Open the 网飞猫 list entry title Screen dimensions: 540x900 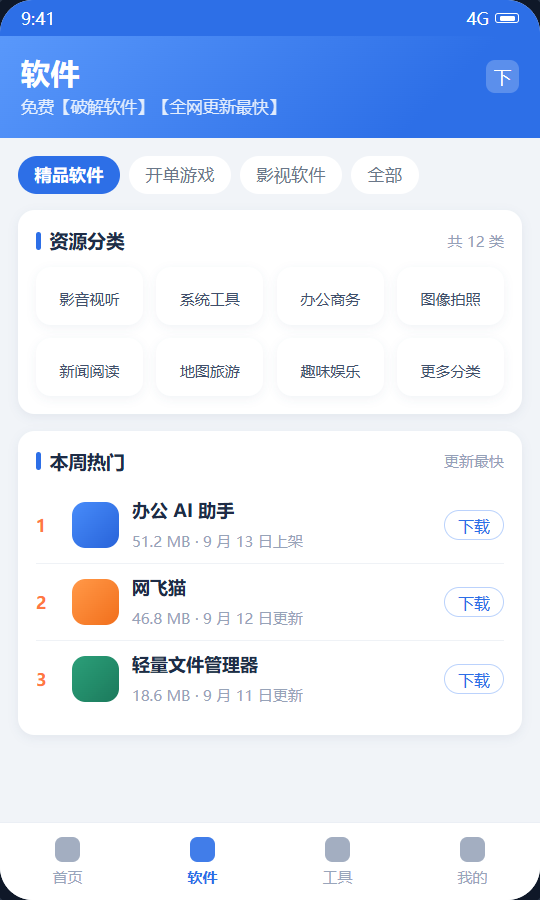click(159, 588)
